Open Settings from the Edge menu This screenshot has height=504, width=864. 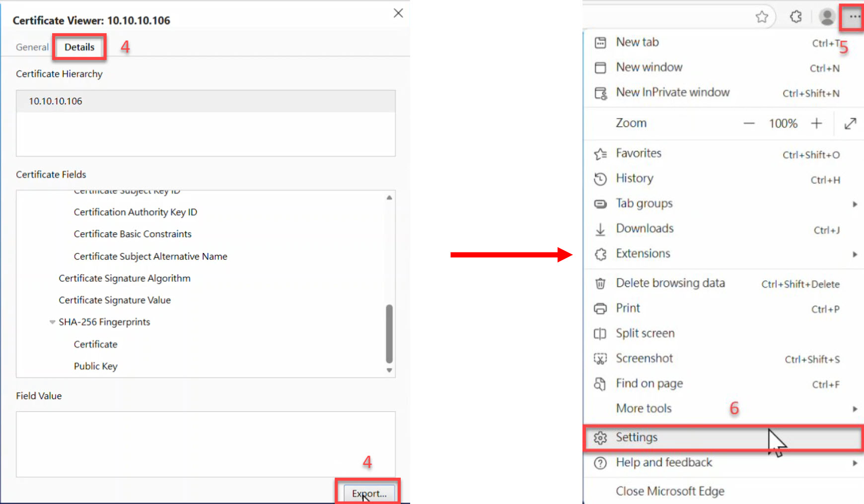(x=637, y=437)
